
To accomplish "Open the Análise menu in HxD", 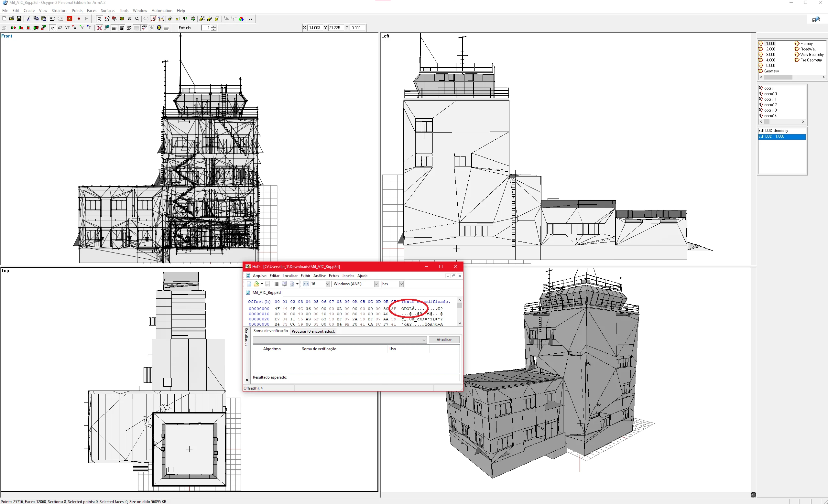I will [320, 276].
